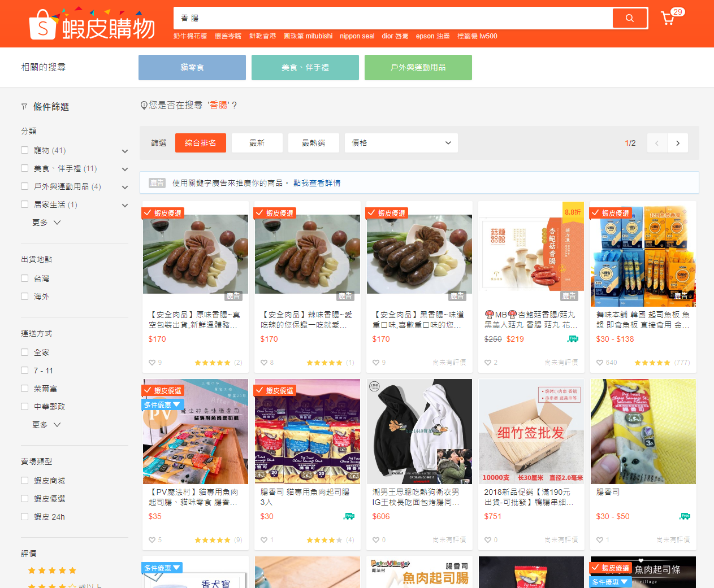Expand 更多 under delivery methods
Screen dimensions: 714x588
point(46,425)
